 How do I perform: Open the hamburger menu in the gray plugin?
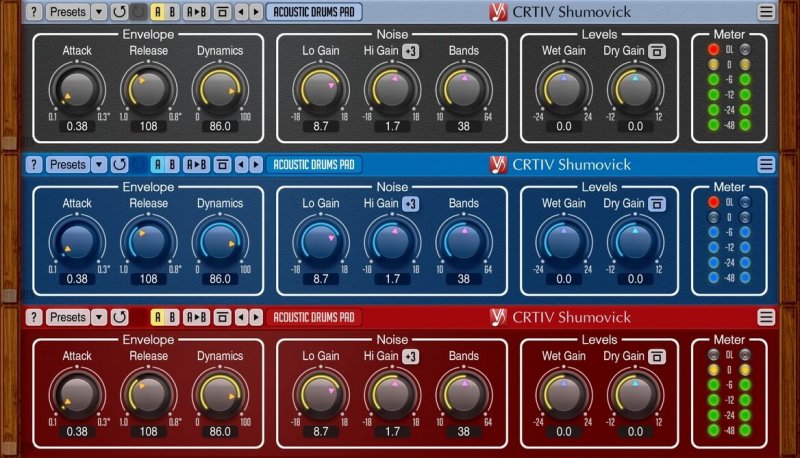point(766,12)
